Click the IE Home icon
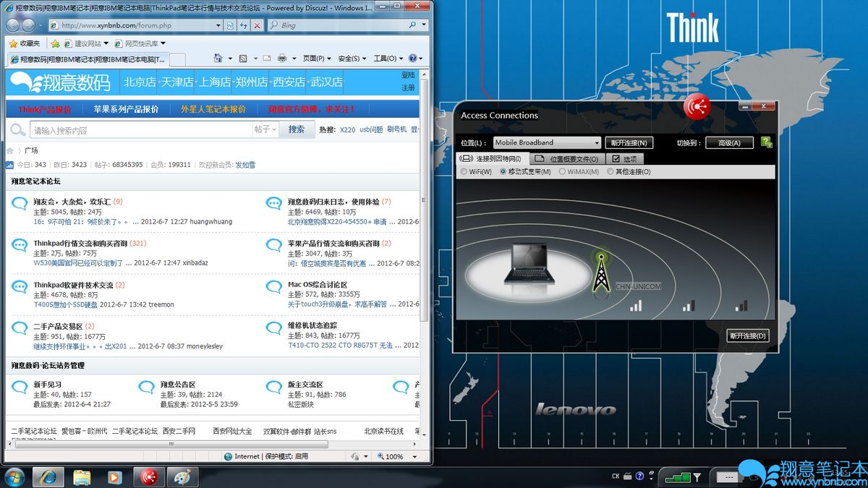 pos(218,59)
